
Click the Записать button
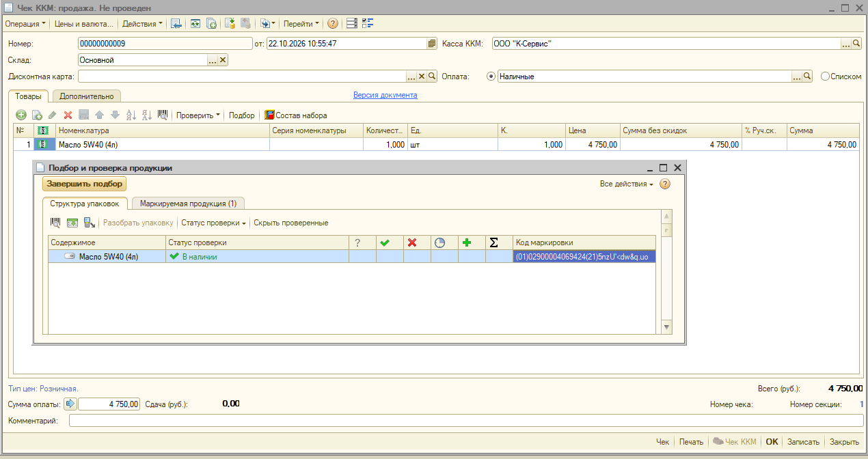[x=803, y=442]
